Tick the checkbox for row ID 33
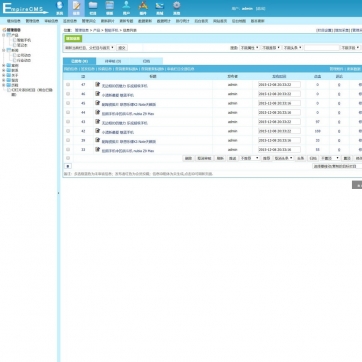The height and width of the screenshot is (362, 362). point(68,150)
